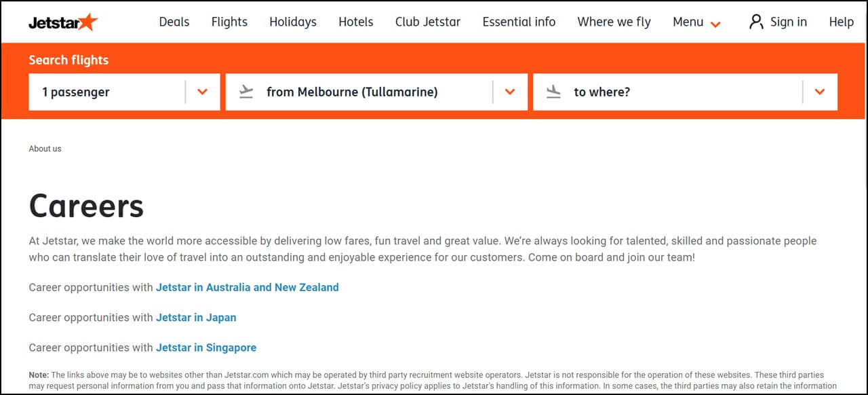The image size is (868, 395).
Task: Click the 'to where?' destination field
Action: click(x=685, y=92)
